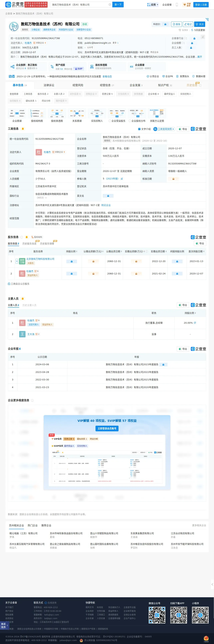
Task: Click 立即登录会员账号 button
Action: click(x=107, y=428)
